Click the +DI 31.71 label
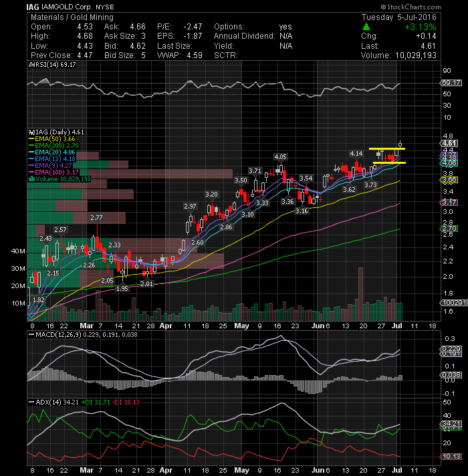This screenshot has height=476, width=468. pos(96,402)
